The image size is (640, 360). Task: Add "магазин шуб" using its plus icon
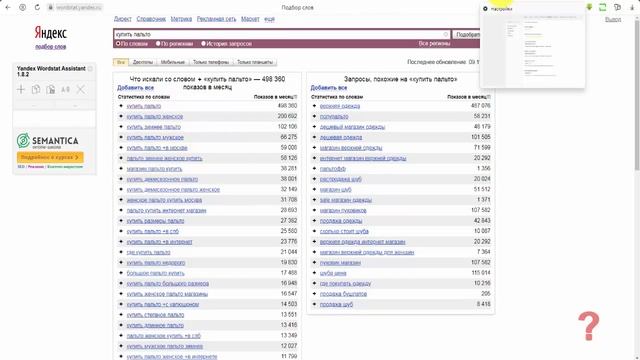tap(314, 189)
